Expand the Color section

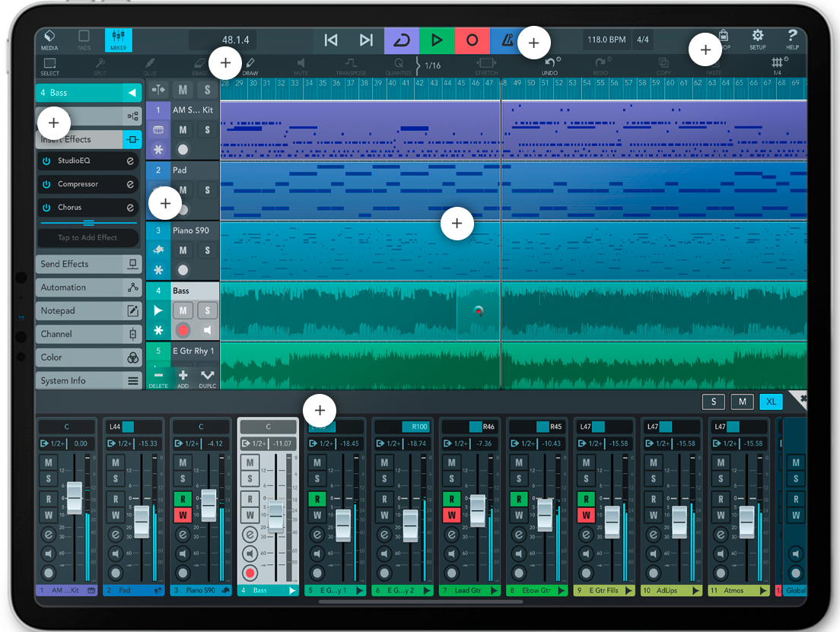coord(89,357)
